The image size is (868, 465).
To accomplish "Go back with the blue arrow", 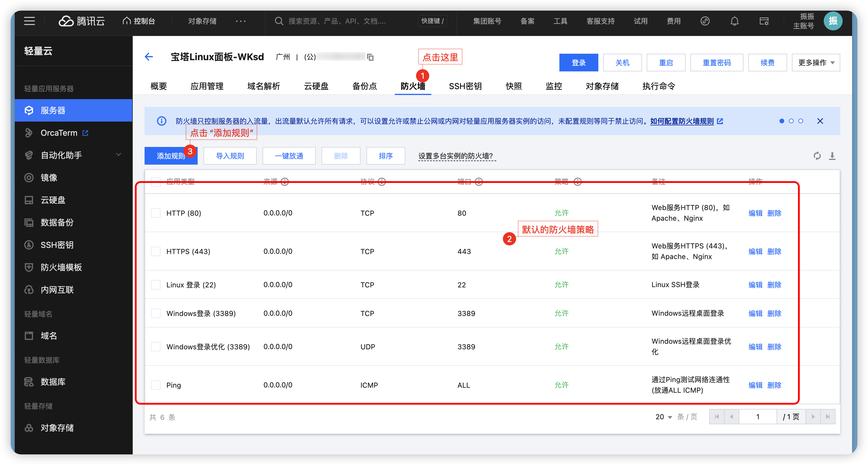I will pos(149,57).
